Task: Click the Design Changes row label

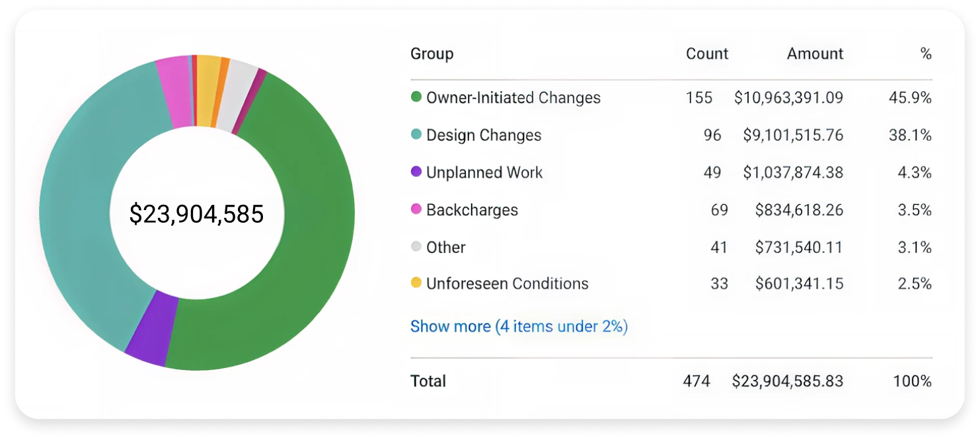Action: pos(483,135)
